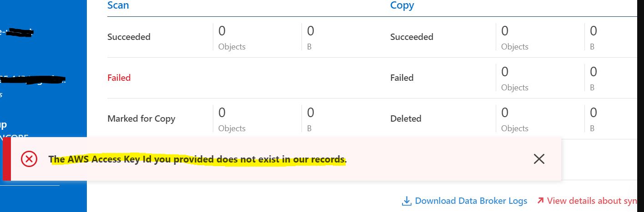Click the Succeeded label in Copy section
The image size is (644, 212).
412,37
